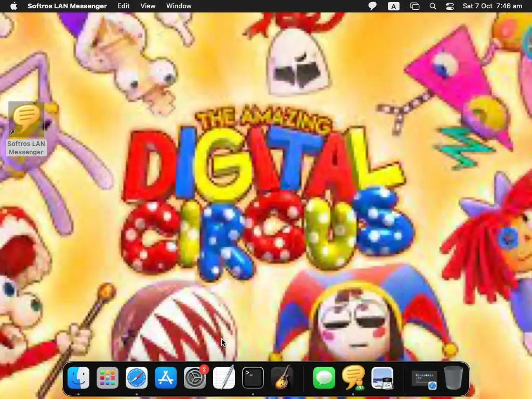Open Terminal from the Dock
This screenshot has height=399, width=532.
tap(253, 378)
